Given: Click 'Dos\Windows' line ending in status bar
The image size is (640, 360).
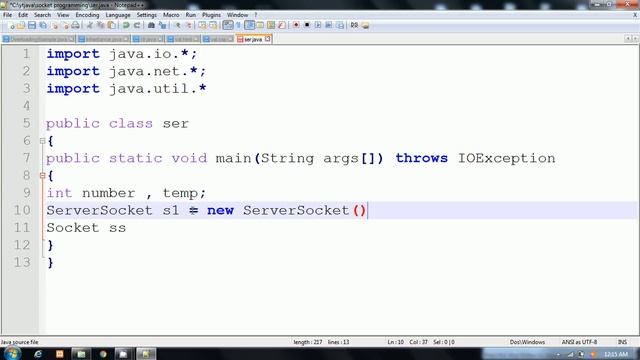Looking at the screenshot, I should tap(527, 342).
